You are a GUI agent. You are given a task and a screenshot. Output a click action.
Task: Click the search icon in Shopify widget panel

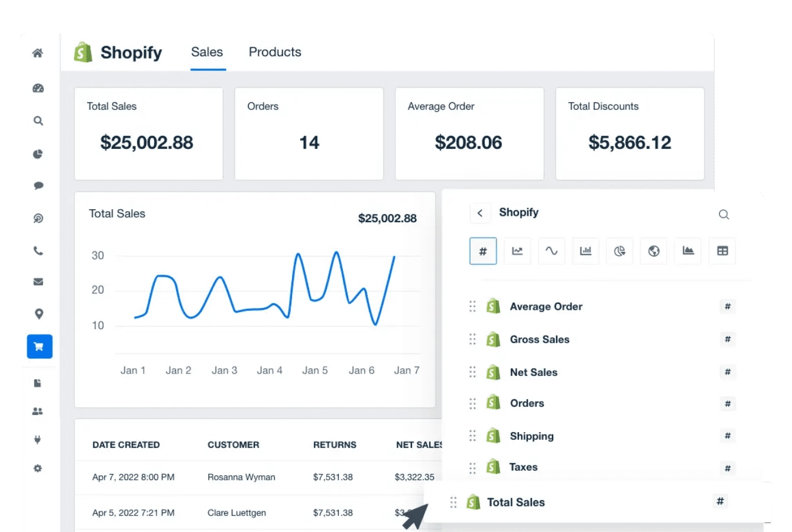(723, 214)
